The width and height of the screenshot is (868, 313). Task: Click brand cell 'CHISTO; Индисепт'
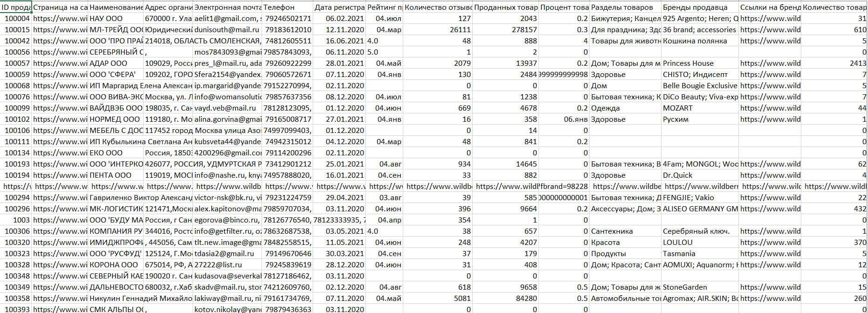[700, 74]
